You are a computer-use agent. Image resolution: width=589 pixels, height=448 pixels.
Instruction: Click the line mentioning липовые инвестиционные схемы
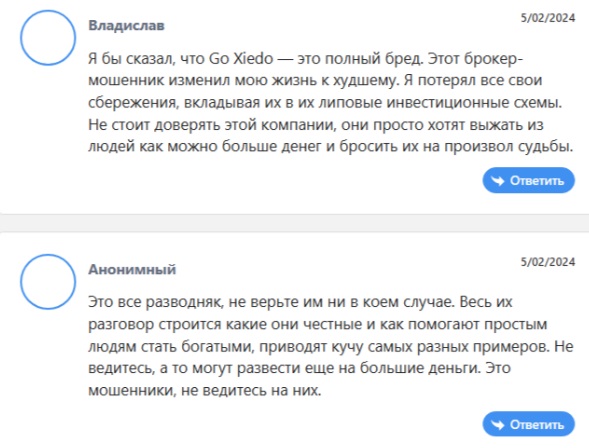pos(325,102)
